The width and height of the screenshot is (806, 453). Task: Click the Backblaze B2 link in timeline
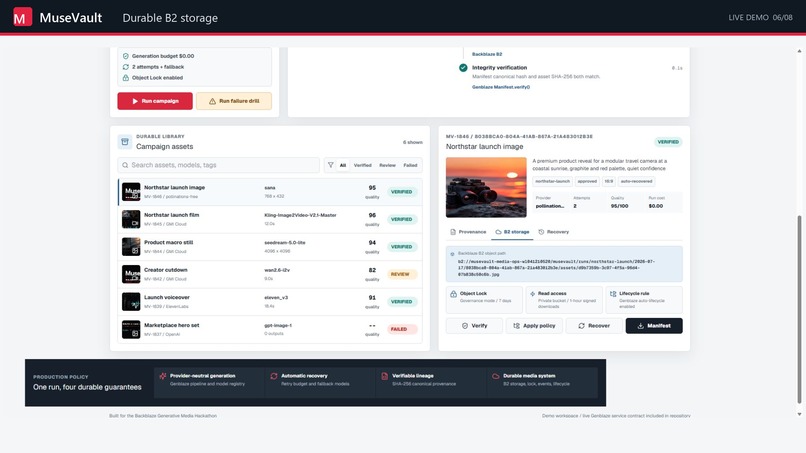point(487,54)
